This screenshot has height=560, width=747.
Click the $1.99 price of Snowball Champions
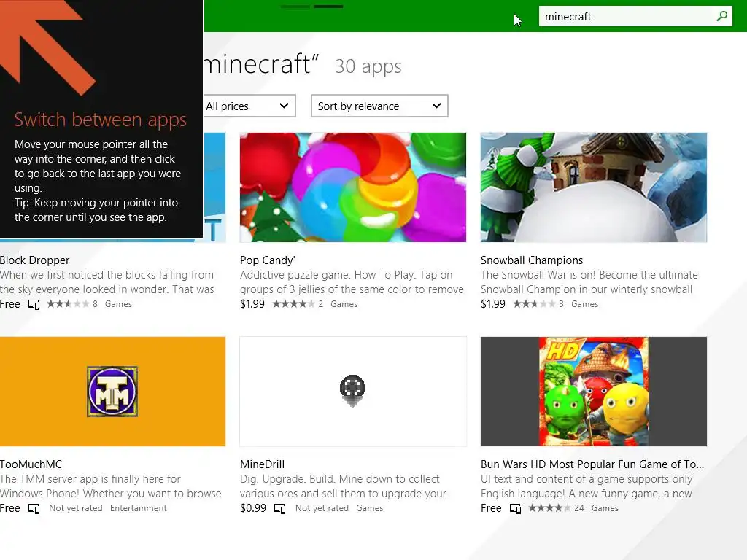click(x=492, y=304)
